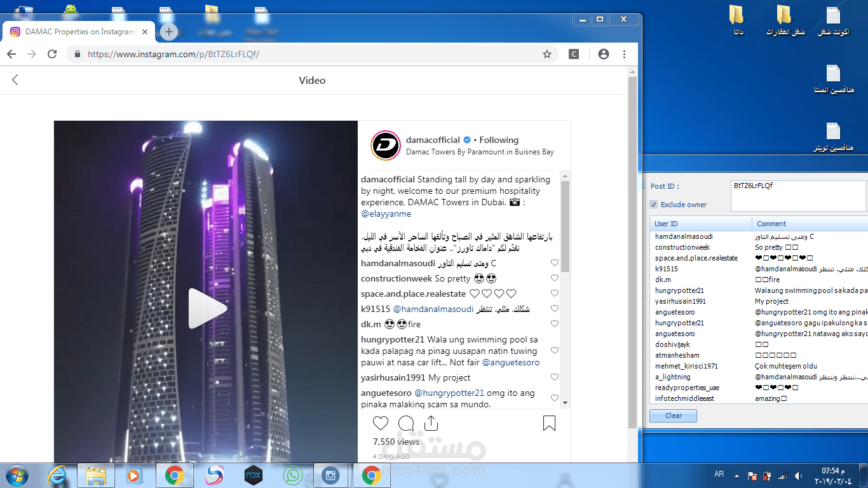Click the address bar URL field
Image resolution: width=868 pixels, height=488 pixels.
coord(311,54)
